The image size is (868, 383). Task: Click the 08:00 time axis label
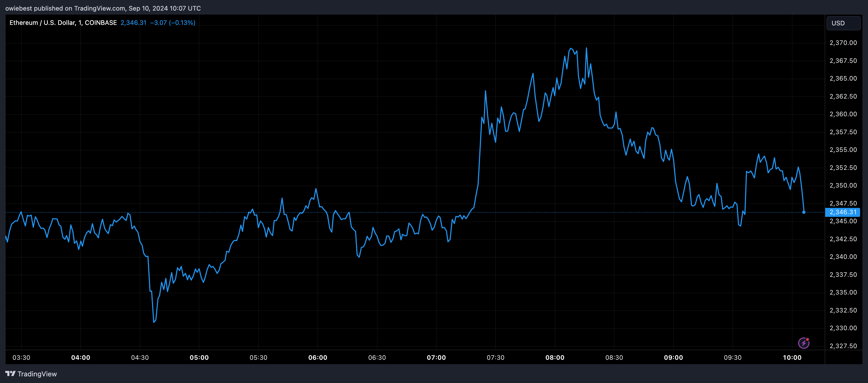coord(555,357)
